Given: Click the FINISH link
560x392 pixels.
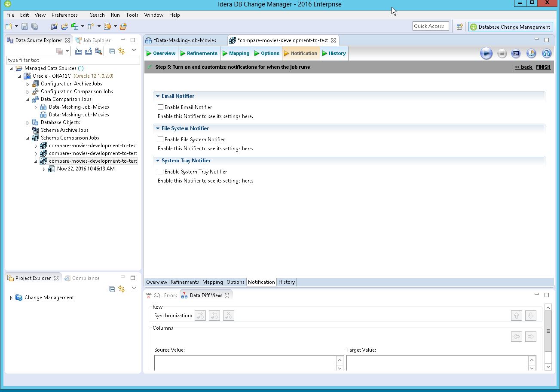Looking at the screenshot, I should pyautogui.click(x=543, y=67).
